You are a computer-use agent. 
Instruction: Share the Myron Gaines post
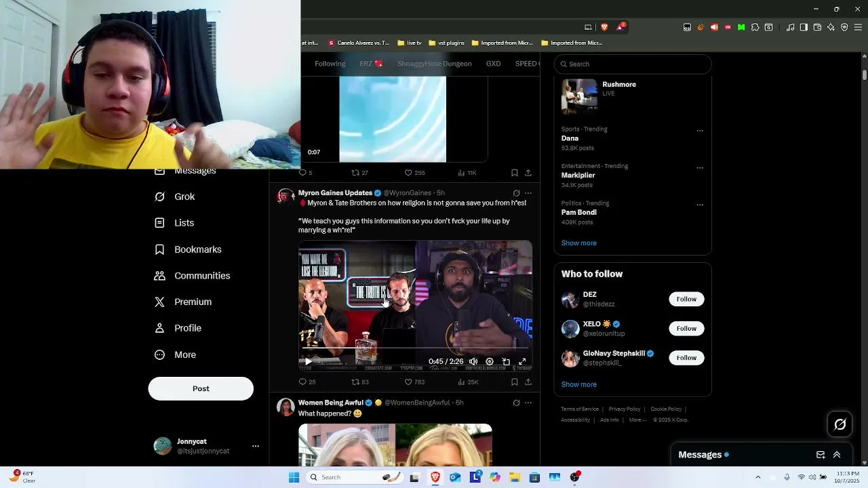click(x=528, y=382)
